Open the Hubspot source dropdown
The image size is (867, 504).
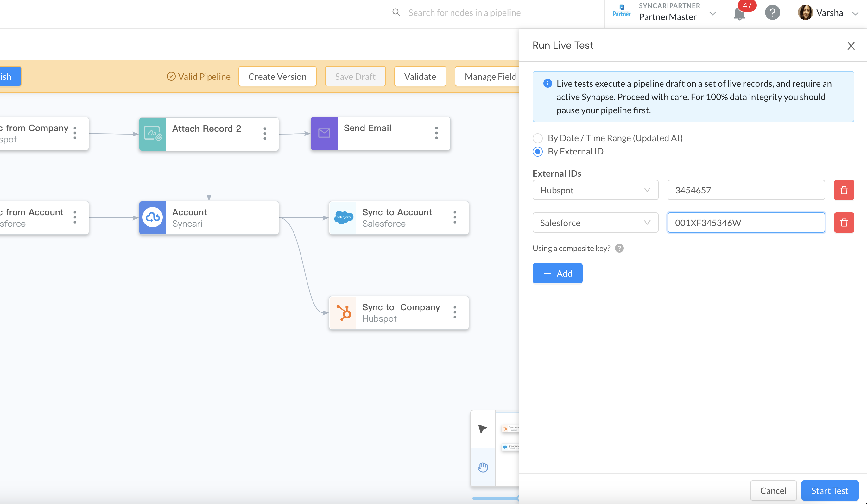[595, 190]
